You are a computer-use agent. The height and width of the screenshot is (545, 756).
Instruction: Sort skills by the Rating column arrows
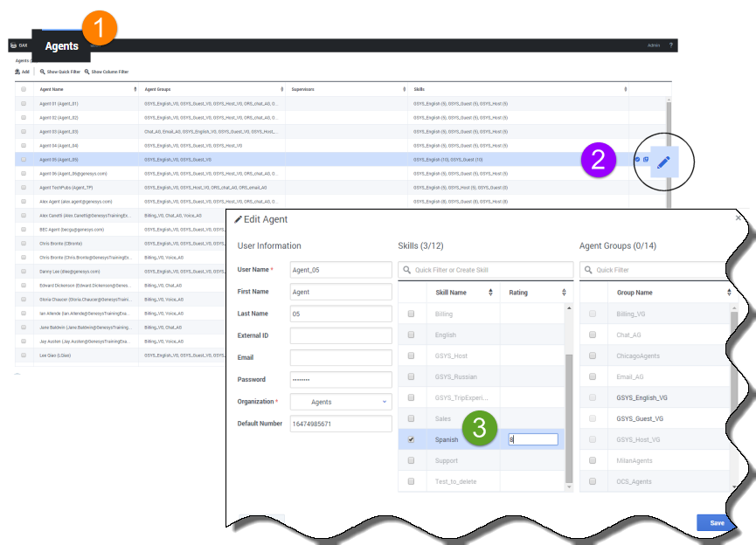pos(565,293)
